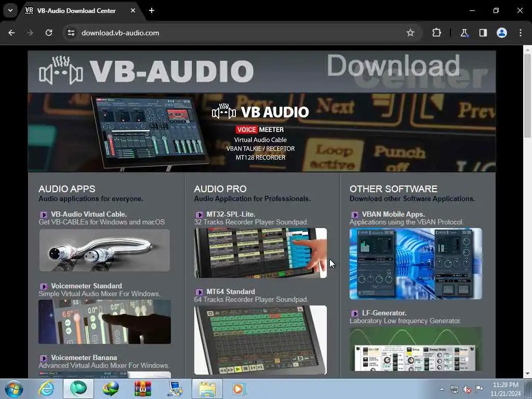Click the purple arrow beside MT64 Standard
Viewport: 532px width, 399px height.
click(x=199, y=292)
